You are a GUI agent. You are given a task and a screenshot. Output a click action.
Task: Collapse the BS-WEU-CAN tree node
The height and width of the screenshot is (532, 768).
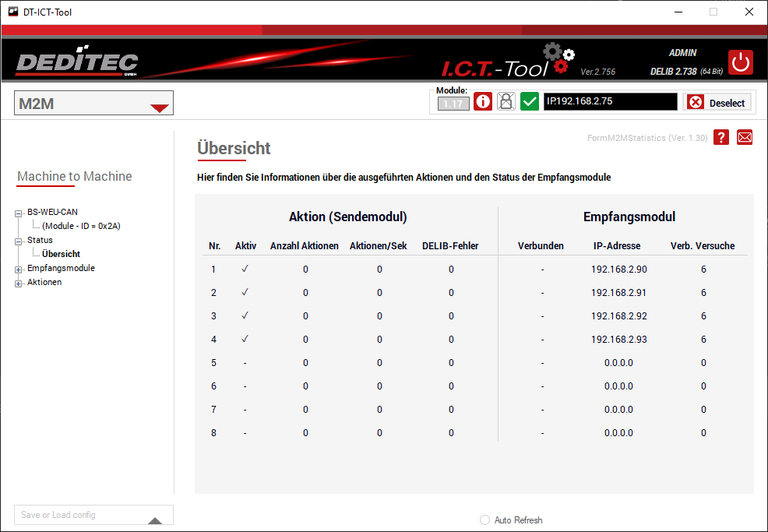[19, 213]
